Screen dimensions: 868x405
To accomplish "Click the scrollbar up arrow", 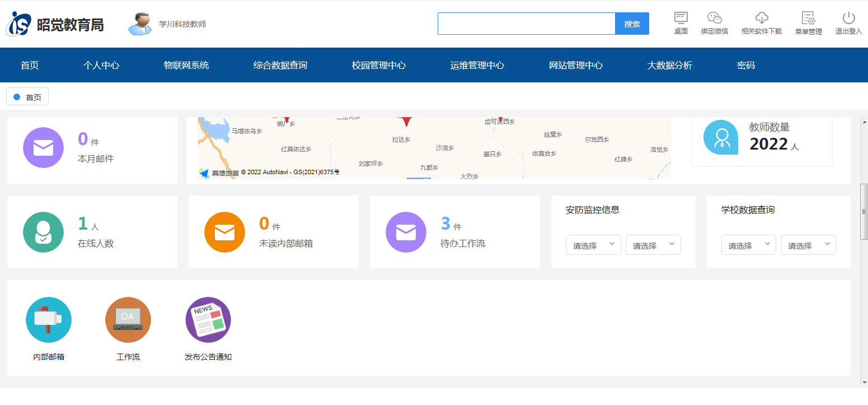I will pyautogui.click(x=864, y=122).
